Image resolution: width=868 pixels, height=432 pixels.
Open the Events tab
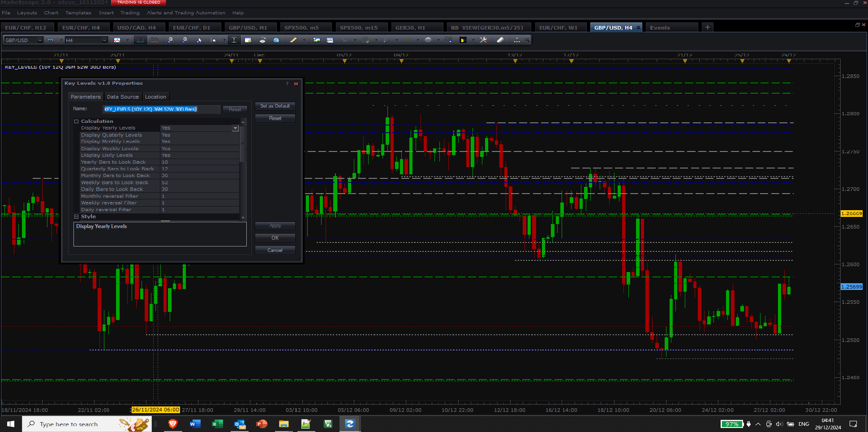pyautogui.click(x=671, y=27)
